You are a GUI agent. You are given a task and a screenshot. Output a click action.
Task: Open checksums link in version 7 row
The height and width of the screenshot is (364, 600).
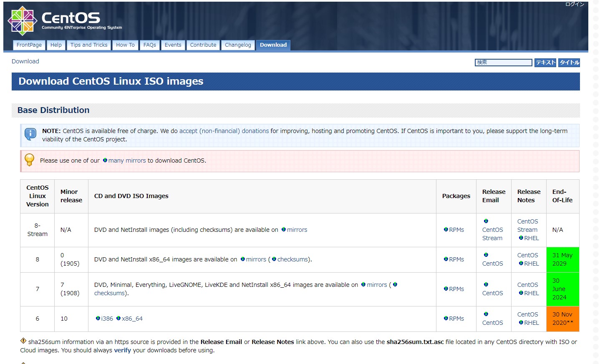110,293
